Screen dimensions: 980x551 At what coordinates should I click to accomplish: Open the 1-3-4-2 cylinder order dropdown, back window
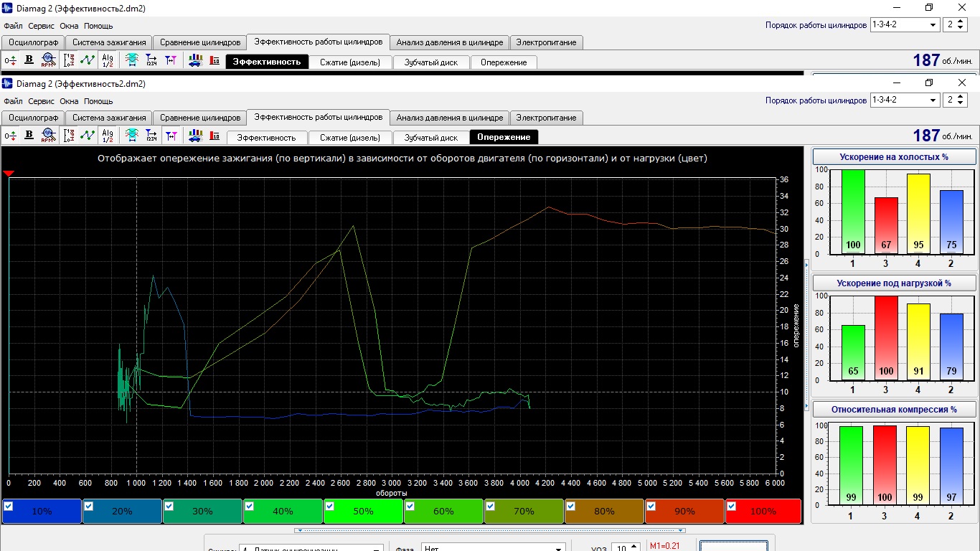click(x=905, y=24)
